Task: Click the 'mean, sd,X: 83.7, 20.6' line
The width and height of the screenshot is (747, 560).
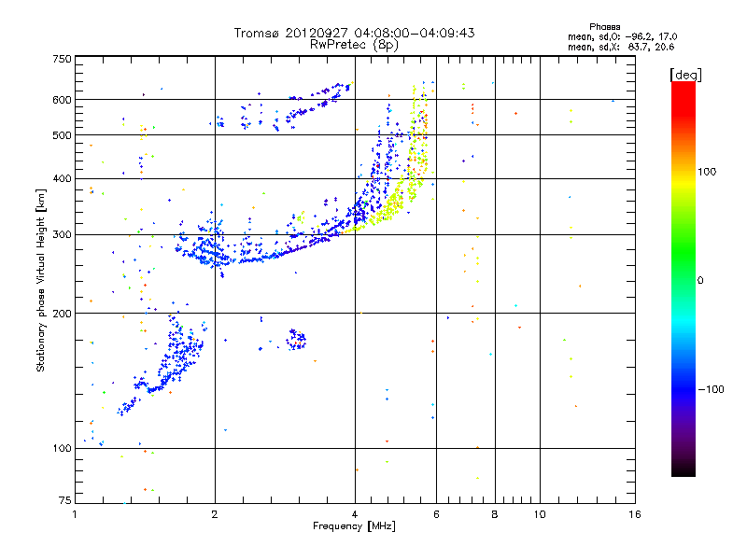Action: coord(621,47)
